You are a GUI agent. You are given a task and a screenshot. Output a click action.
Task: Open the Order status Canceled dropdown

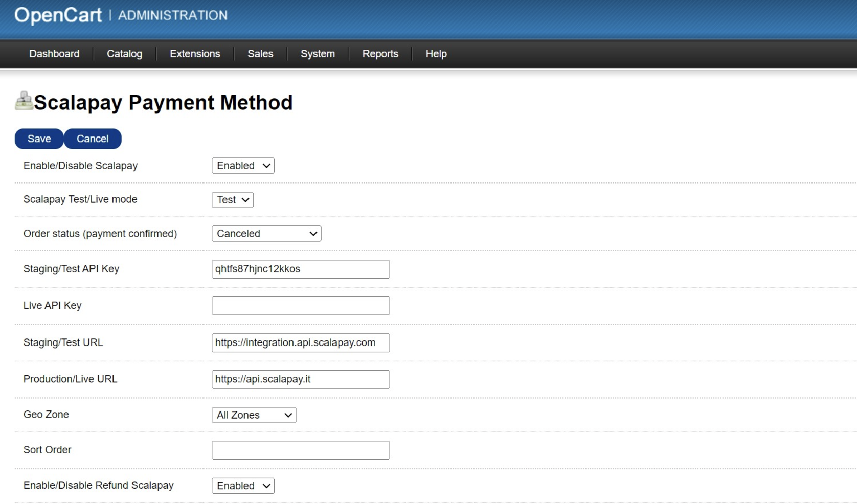(x=266, y=233)
